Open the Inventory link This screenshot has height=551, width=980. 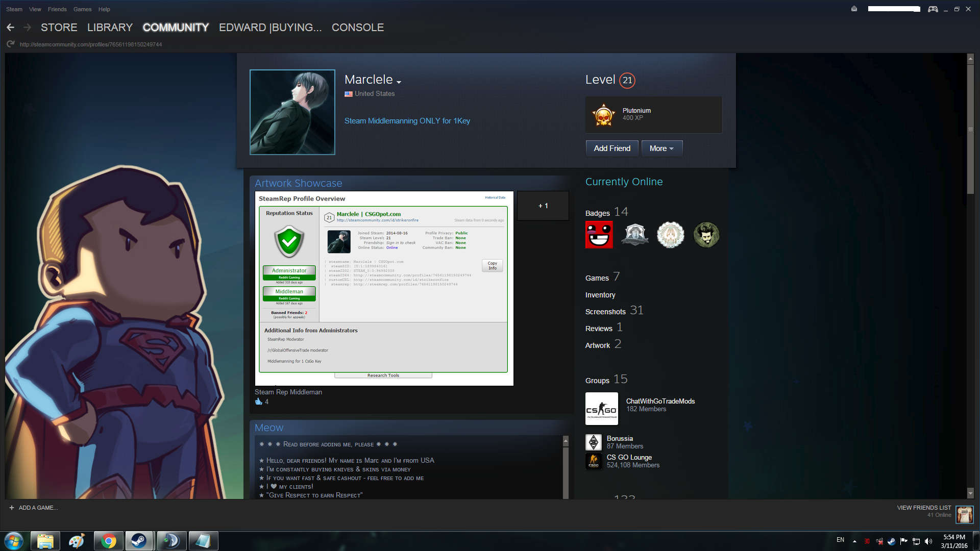(x=600, y=295)
